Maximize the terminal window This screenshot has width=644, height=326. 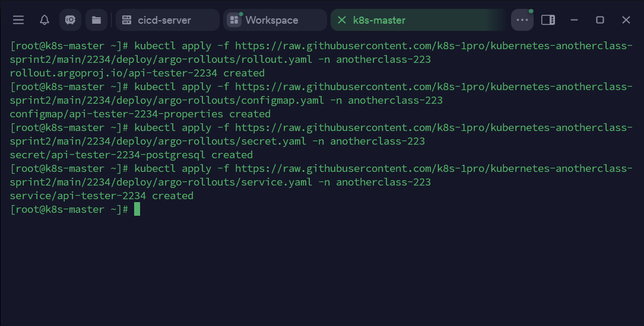(x=600, y=20)
